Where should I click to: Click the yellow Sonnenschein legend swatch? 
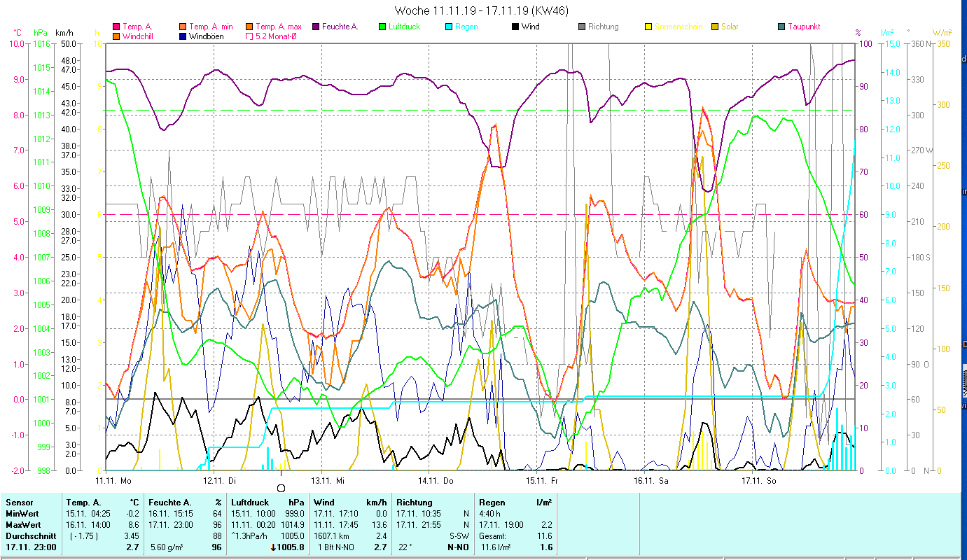(648, 27)
